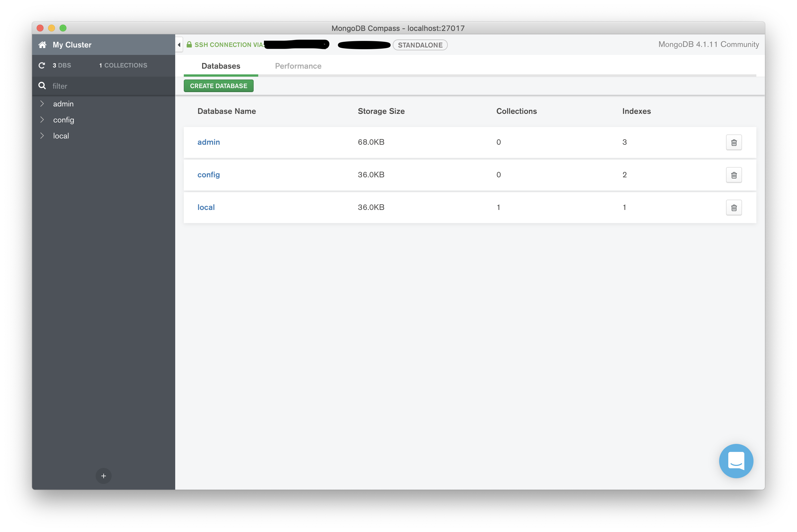Click the green zoom window button
The width and height of the screenshot is (797, 532).
click(x=63, y=28)
